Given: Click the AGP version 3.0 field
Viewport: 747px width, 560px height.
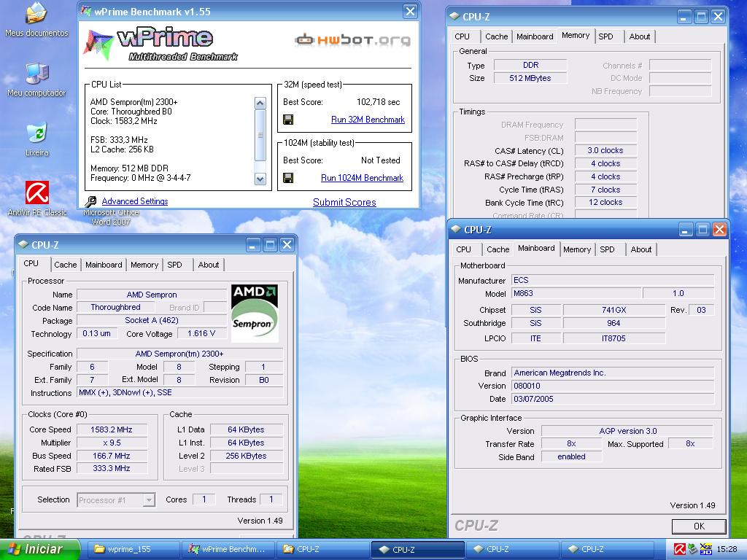Looking at the screenshot, I should click(x=627, y=431).
